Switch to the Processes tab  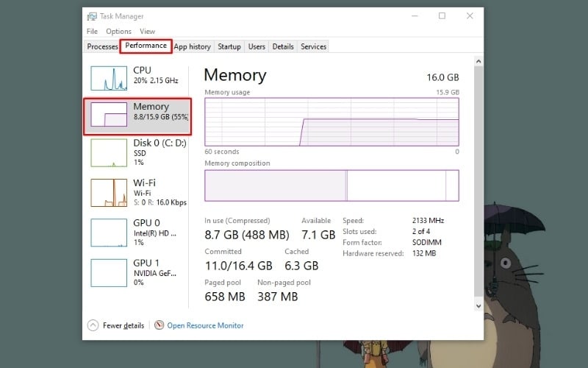[x=102, y=46]
